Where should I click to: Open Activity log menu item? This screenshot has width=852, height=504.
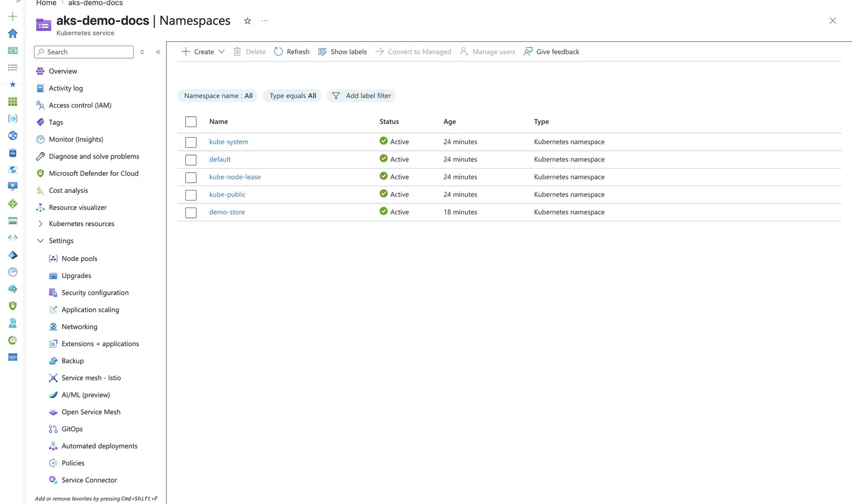(66, 88)
